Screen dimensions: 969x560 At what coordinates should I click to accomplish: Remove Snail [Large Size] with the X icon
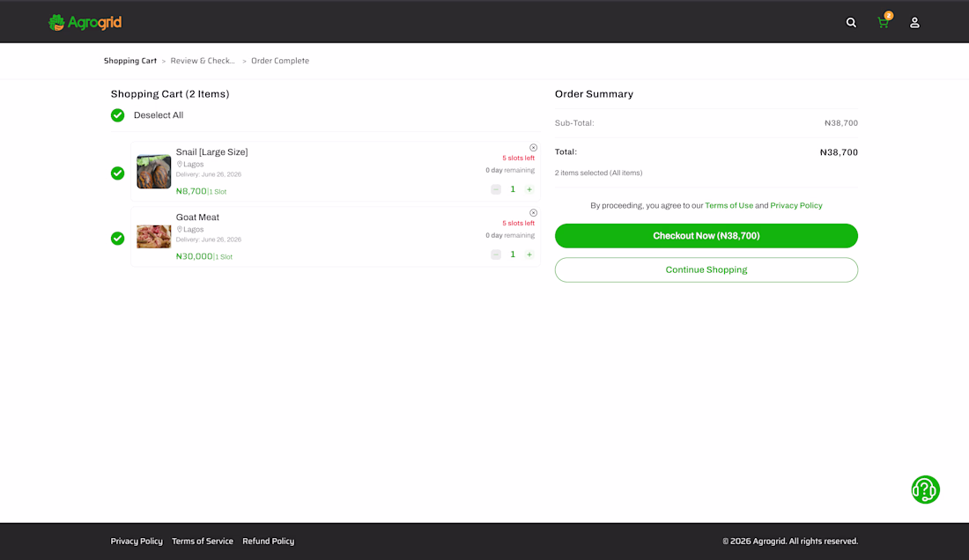[533, 148]
